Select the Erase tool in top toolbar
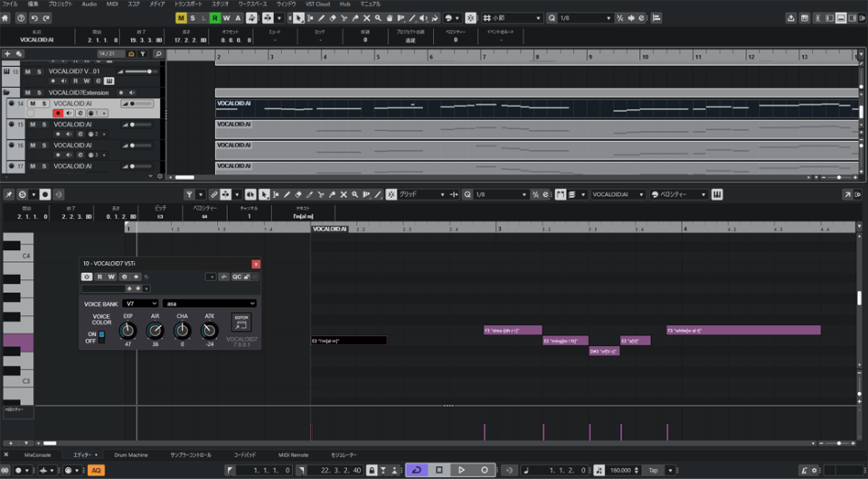868x479 pixels. click(x=333, y=18)
